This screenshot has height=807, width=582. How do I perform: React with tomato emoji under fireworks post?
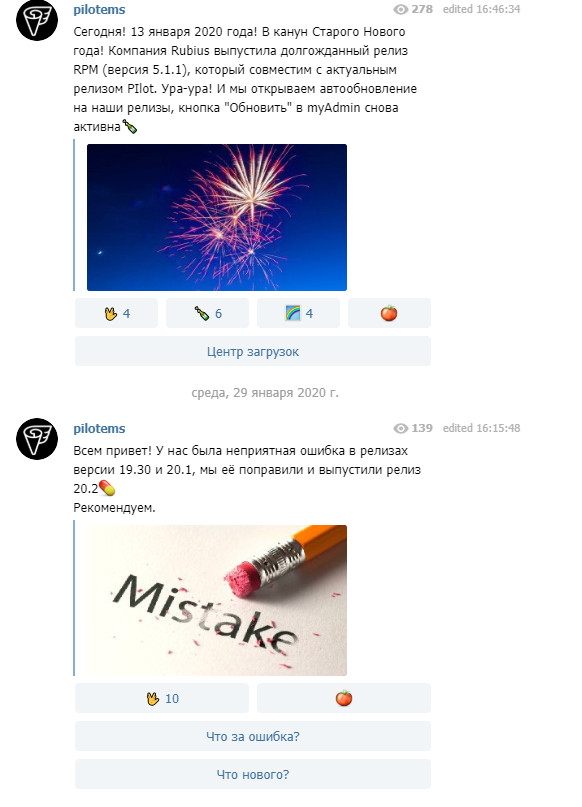389,313
